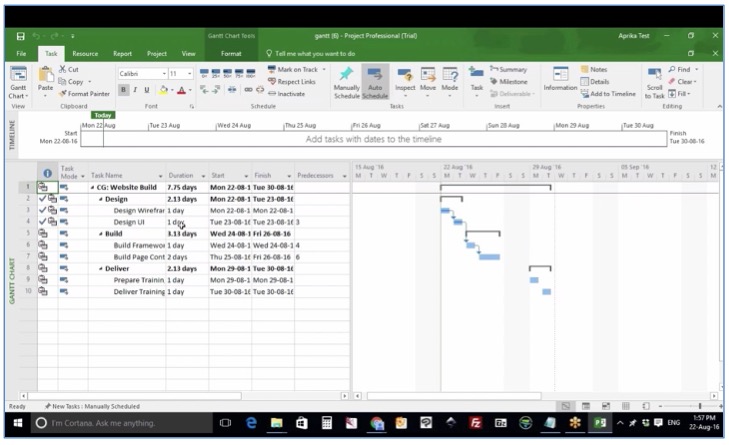Click the indicators info column header icon
This screenshot has width=729, height=445.
(47, 173)
